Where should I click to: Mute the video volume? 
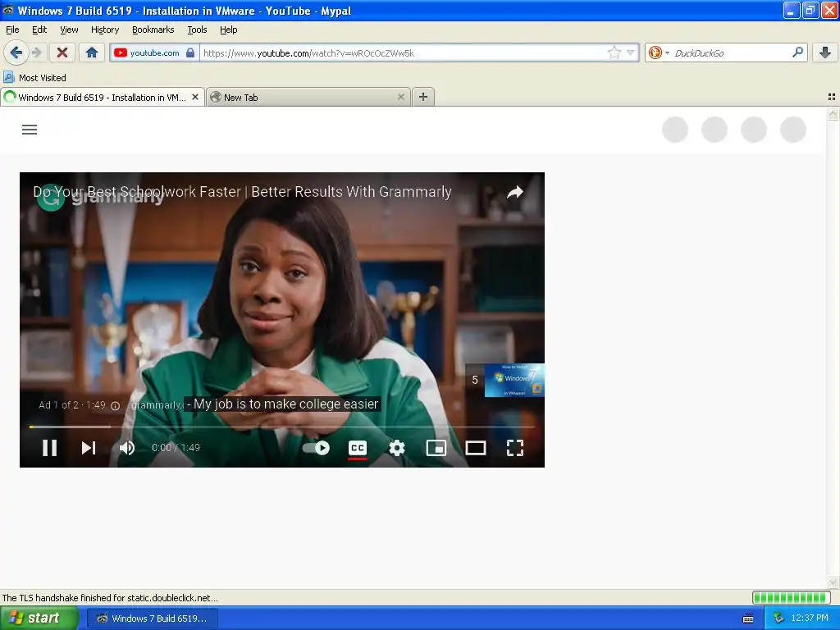pyautogui.click(x=127, y=448)
